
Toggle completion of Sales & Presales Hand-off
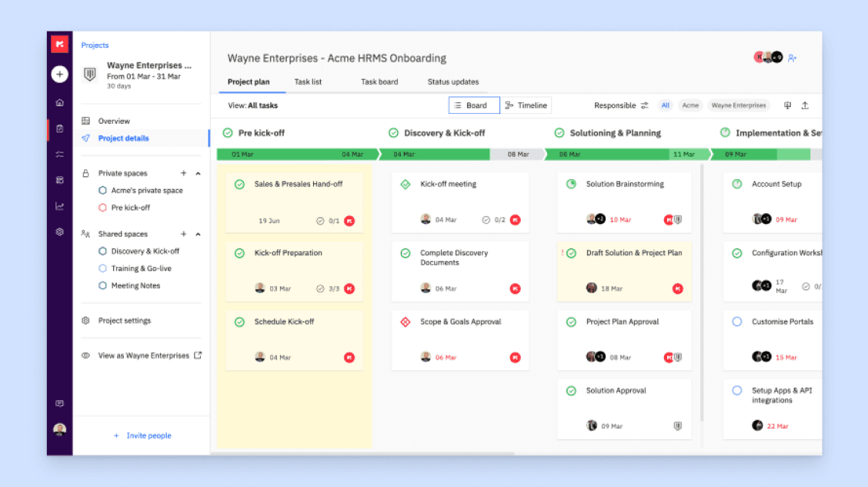239,185
